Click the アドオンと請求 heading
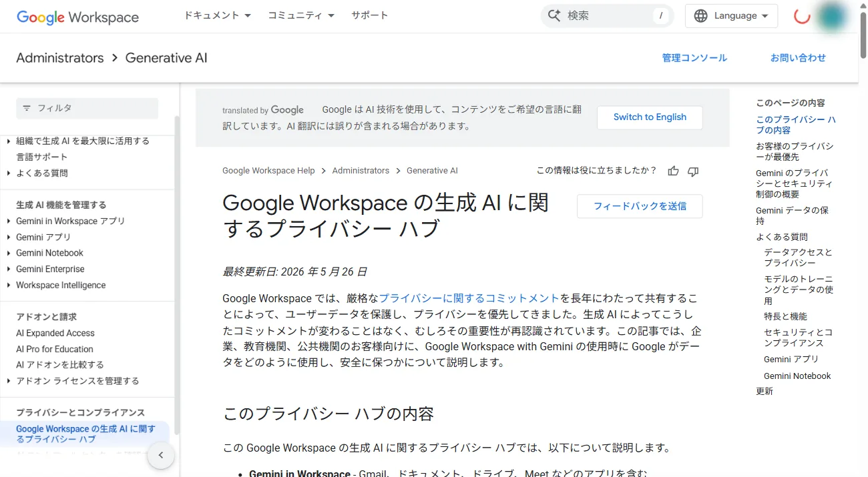The height and width of the screenshot is (477, 868). [x=47, y=317]
